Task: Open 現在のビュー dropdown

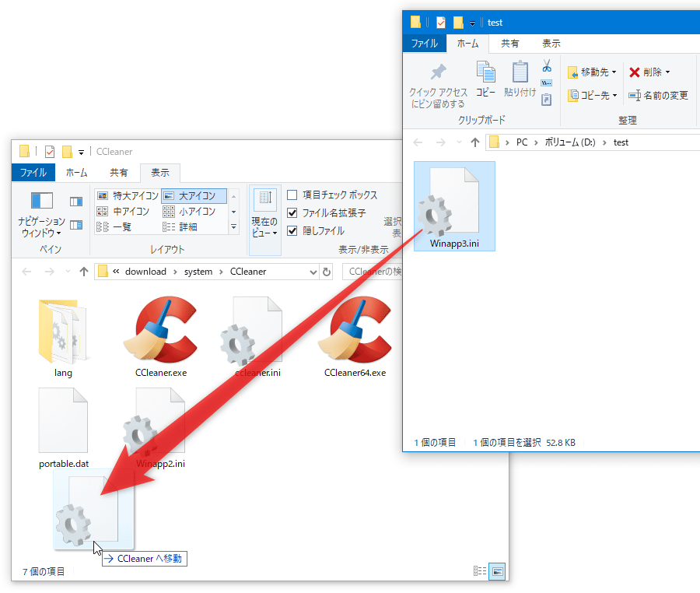Action: click(x=264, y=219)
